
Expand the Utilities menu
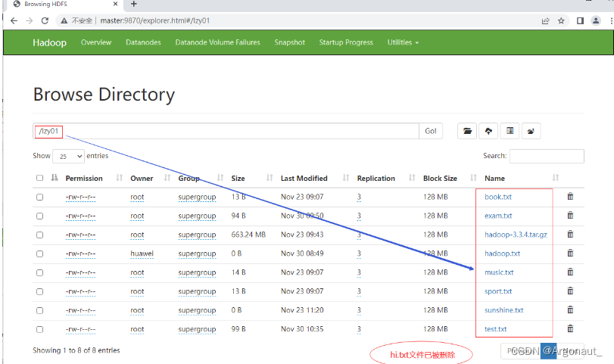pyautogui.click(x=403, y=42)
